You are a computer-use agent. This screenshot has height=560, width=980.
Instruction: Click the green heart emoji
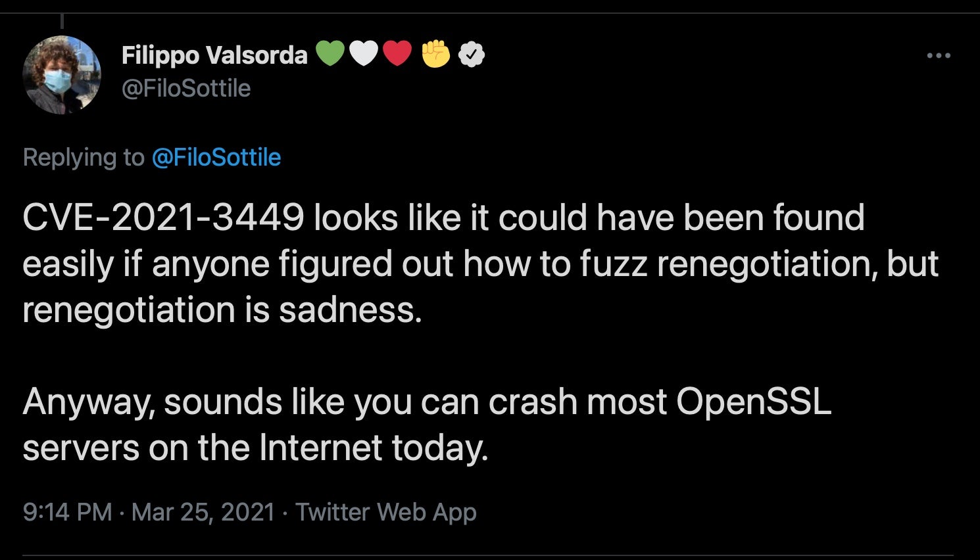[330, 55]
